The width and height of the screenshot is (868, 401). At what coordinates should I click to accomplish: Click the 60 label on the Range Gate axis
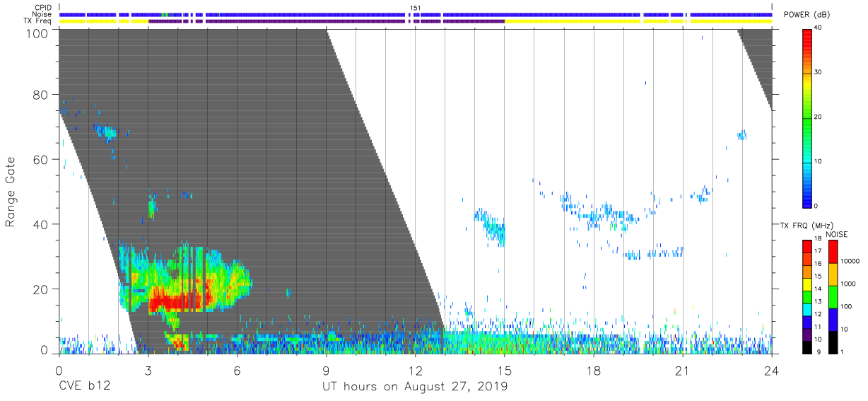pos(41,160)
